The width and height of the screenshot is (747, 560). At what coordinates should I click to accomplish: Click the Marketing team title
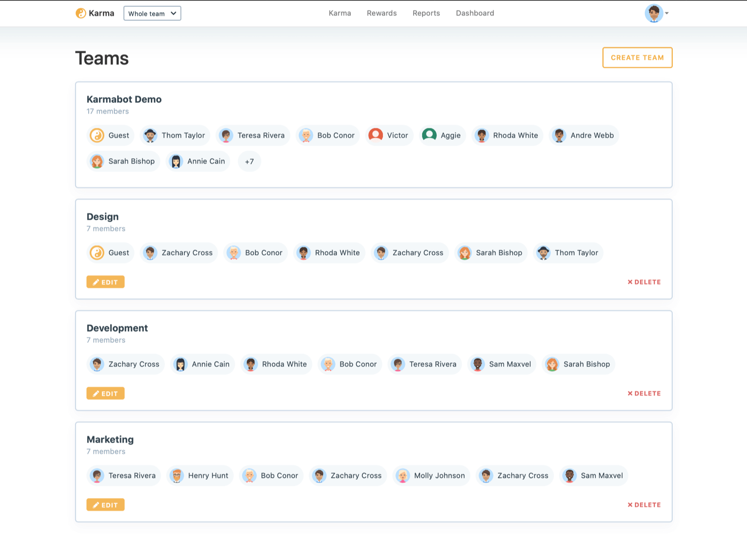[x=110, y=440]
